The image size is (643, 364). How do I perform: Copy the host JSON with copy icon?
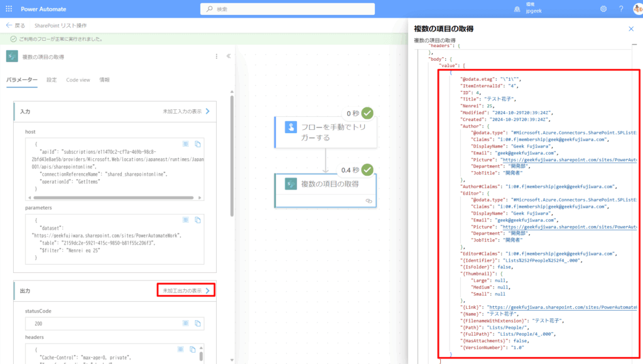pos(198,144)
